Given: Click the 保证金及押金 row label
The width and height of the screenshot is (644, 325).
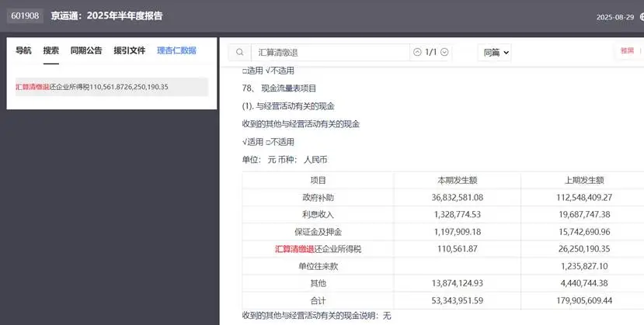Looking at the screenshot, I should tap(318, 232).
